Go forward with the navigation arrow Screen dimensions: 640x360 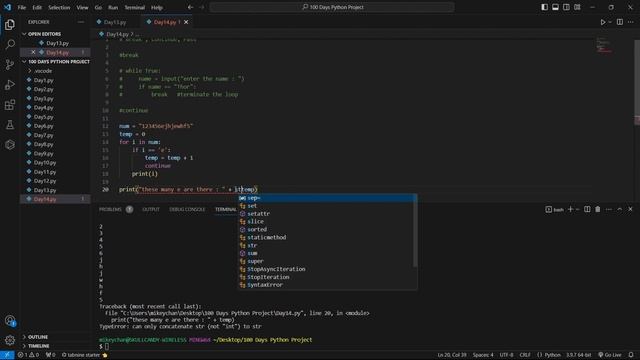tap(201, 7)
